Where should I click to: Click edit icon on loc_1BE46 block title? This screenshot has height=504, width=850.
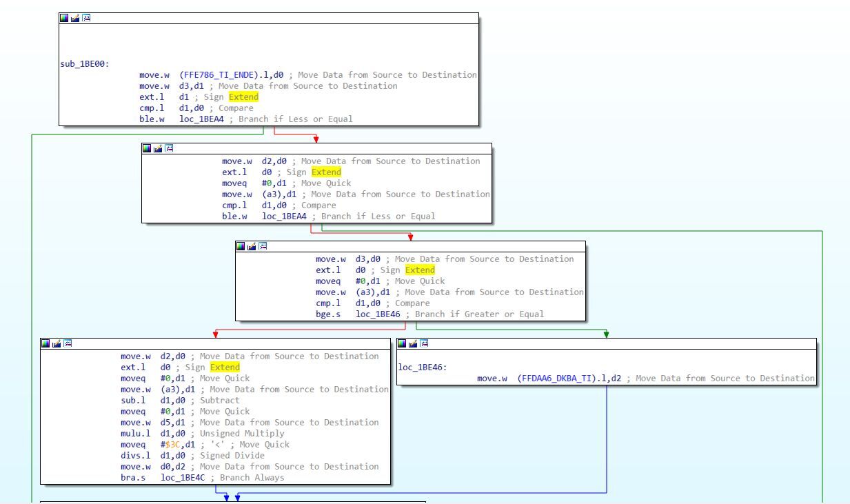[x=413, y=343]
